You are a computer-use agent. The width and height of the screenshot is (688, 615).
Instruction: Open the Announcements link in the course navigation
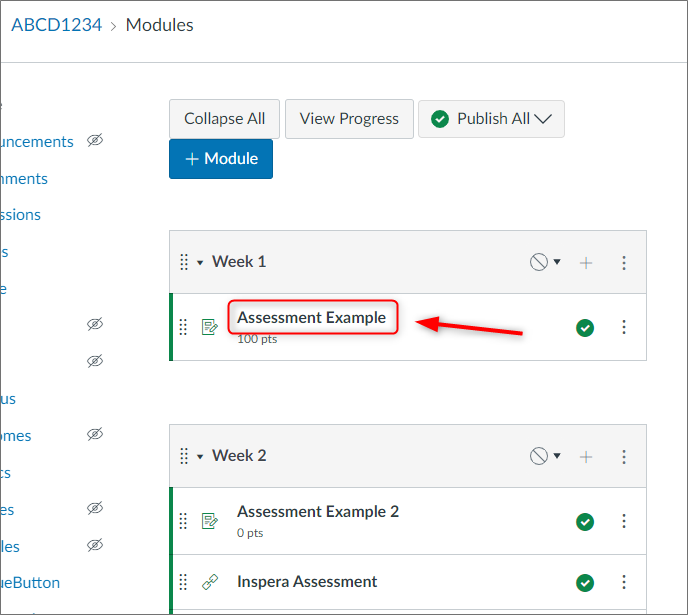point(36,142)
